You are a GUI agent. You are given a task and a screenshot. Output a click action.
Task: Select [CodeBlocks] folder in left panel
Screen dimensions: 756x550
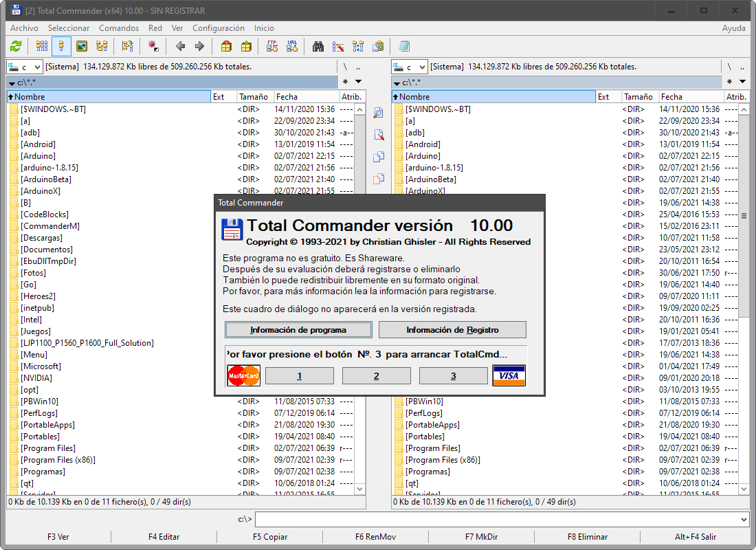(45, 214)
